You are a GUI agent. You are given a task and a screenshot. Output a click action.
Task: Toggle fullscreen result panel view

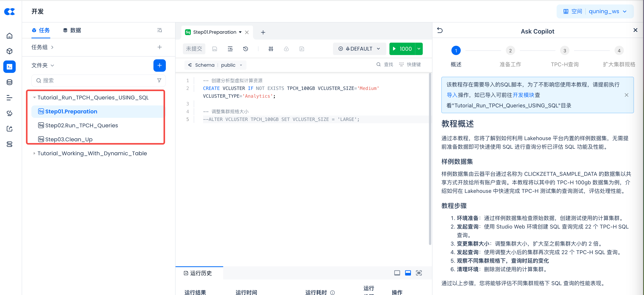click(418, 273)
